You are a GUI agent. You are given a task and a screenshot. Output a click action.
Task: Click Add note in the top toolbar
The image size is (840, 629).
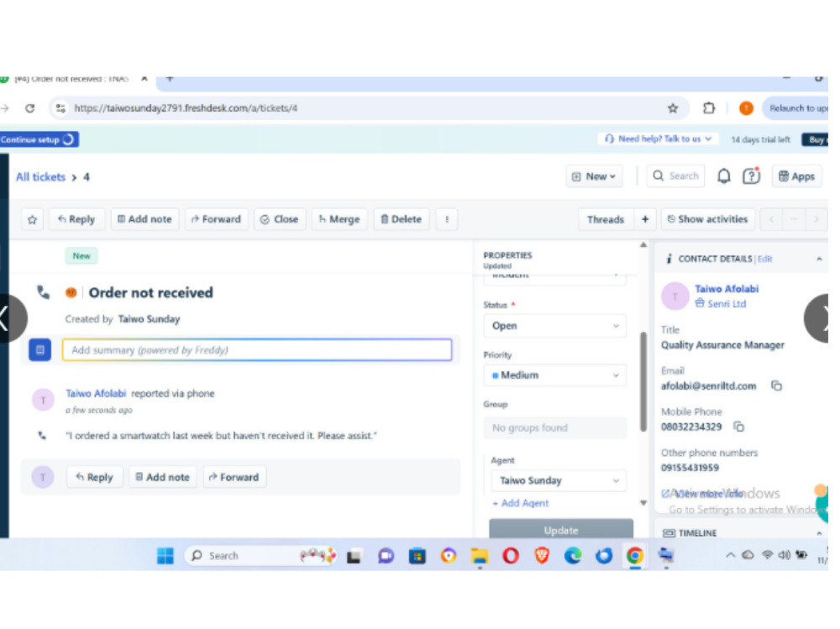(x=144, y=220)
